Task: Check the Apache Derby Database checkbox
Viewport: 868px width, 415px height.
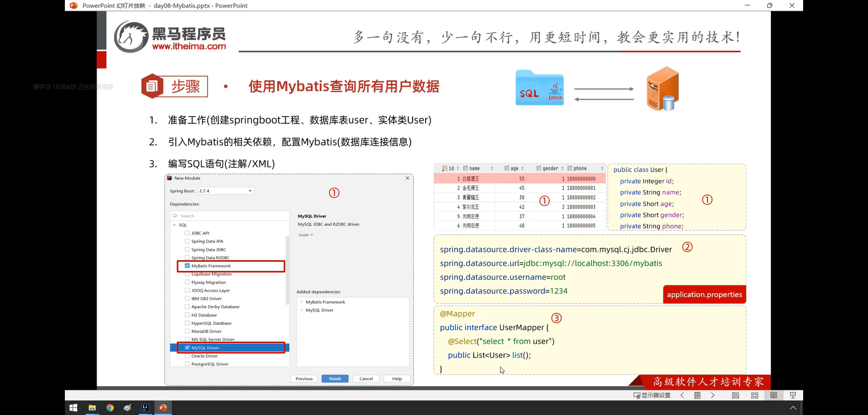Action: click(187, 307)
